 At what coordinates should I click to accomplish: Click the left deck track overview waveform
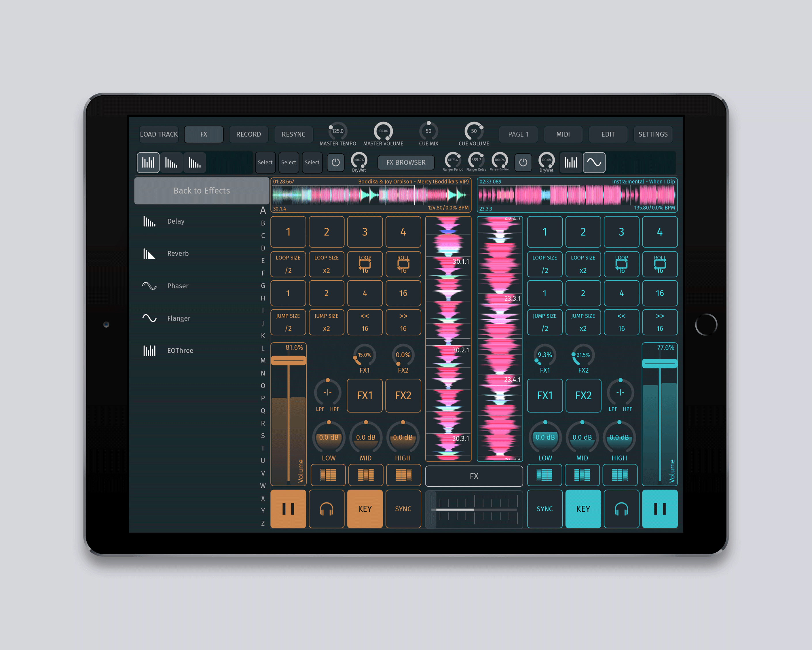(x=371, y=195)
